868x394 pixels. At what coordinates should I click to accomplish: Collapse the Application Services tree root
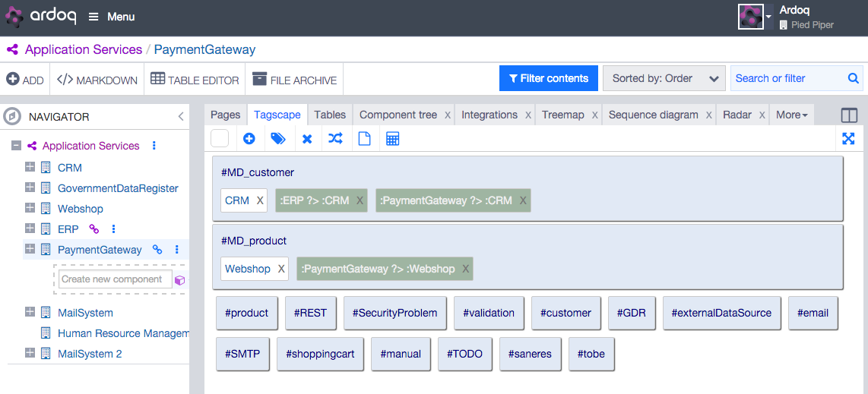(x=17, y=146)
